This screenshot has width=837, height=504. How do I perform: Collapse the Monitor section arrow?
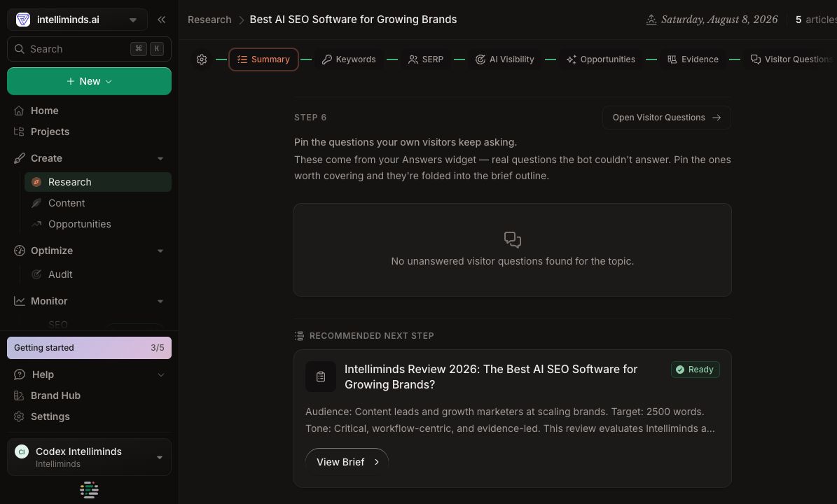click(160, 301)
